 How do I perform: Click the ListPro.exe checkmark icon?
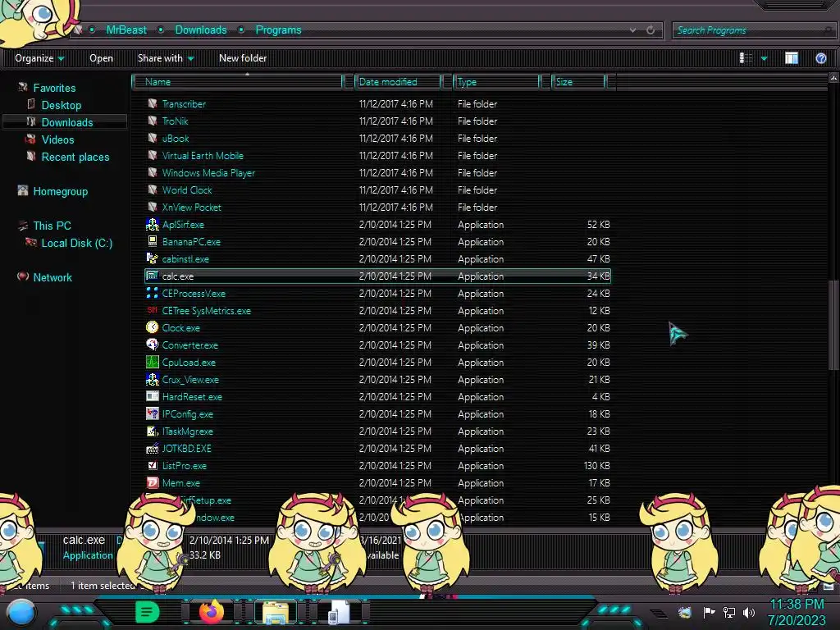pos(152,466)
